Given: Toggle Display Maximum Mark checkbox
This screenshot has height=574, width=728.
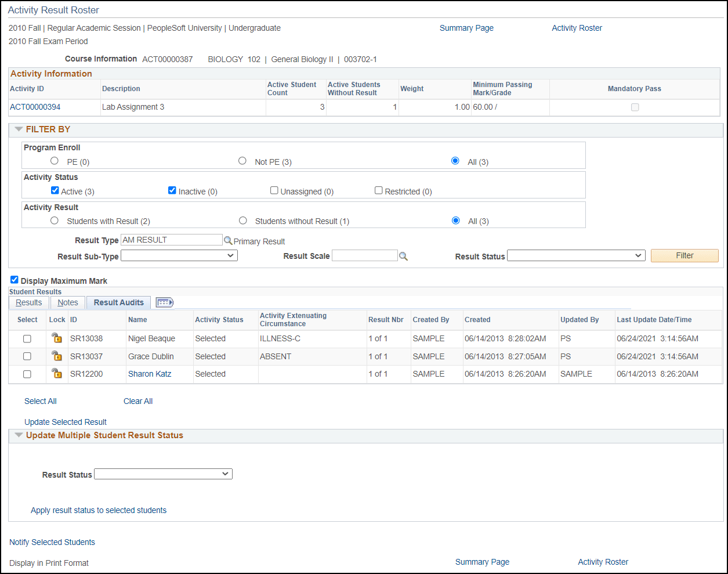Looking at the screenshot, I should (15, 280).
